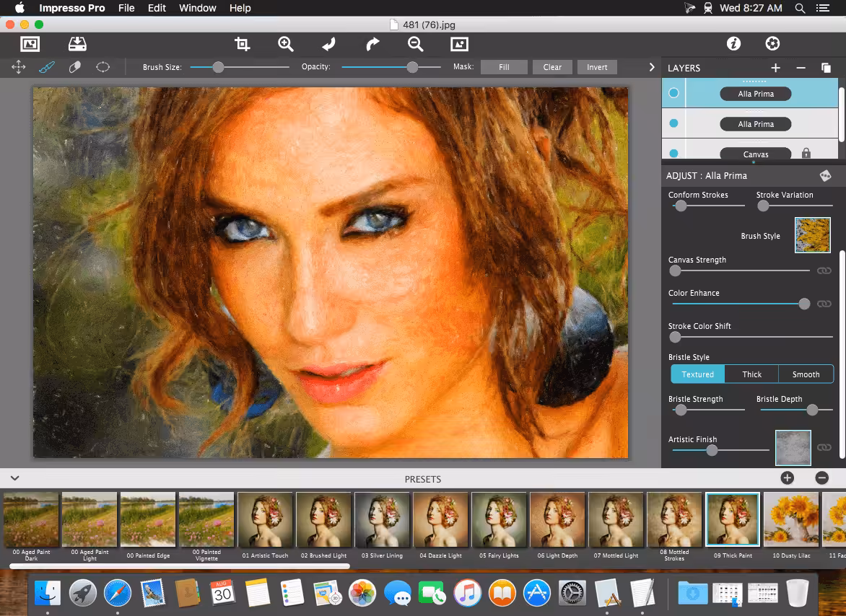Apply the 05 Fairy Lights preset
Screen dimensions: 846x616
(x=499, y=519)
